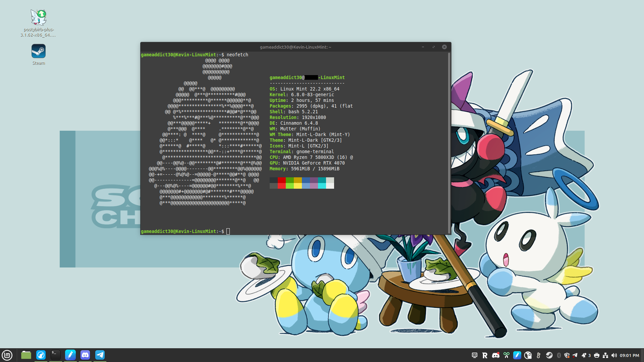Click the terminal vertical scrollbar
This screenshot has width=644, height=362.
click(x=449, y=143)
